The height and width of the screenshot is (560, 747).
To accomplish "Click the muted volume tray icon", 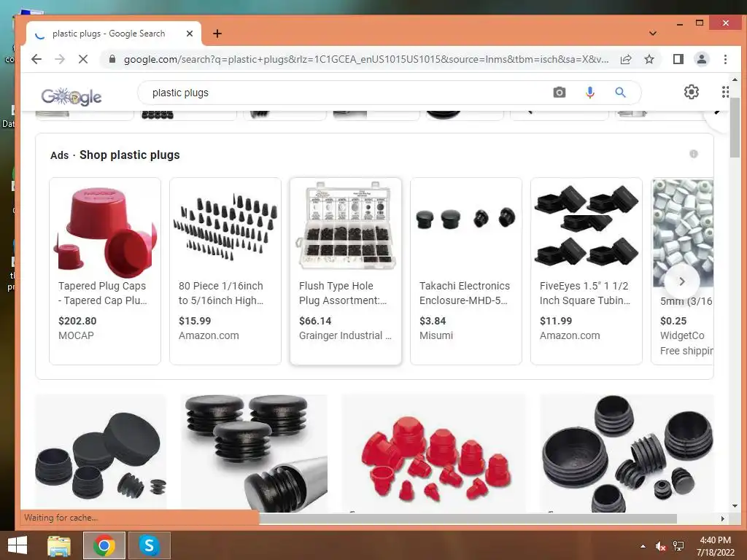I will [660, 546].
